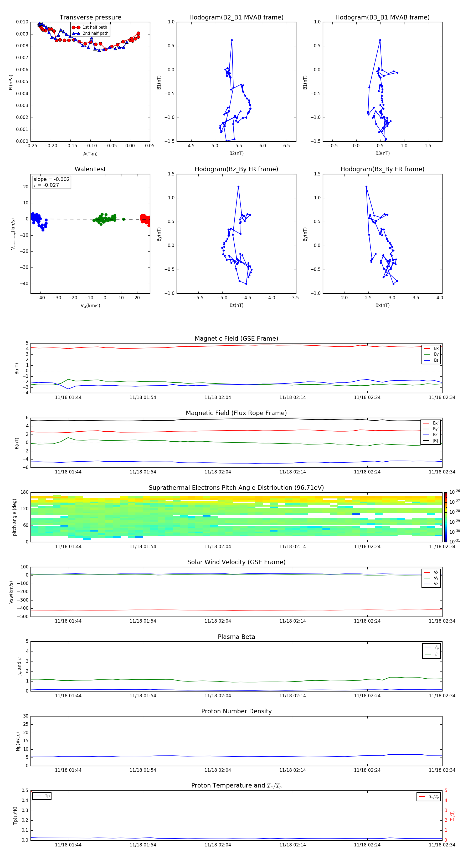Select the Vz entry in velocity legend

431,584
